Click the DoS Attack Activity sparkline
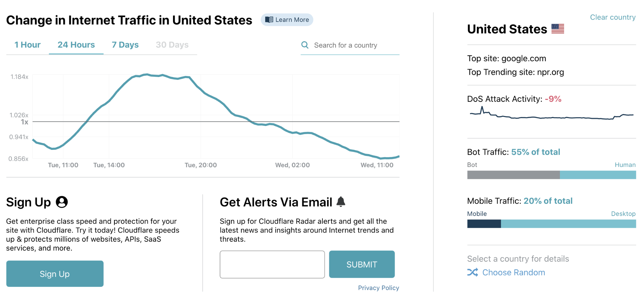644x301 pixels. (552, 114)
